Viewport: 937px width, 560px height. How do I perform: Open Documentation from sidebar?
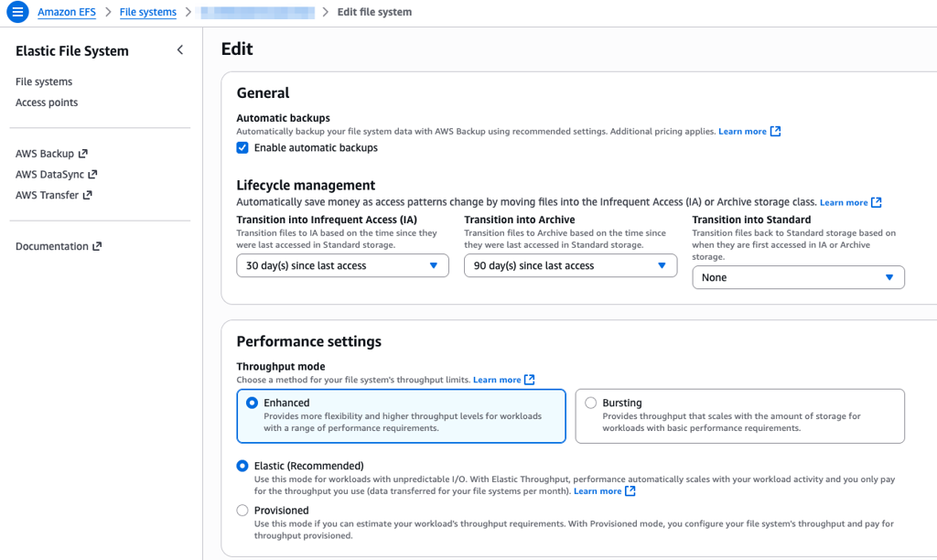click(x=52, y=246)
